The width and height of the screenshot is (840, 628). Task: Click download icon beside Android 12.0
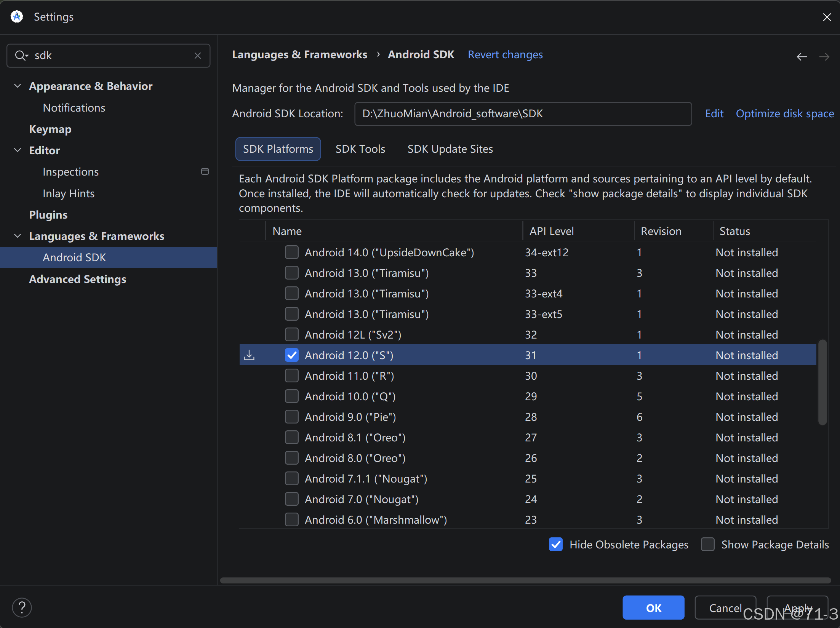[x=249, y=355]
